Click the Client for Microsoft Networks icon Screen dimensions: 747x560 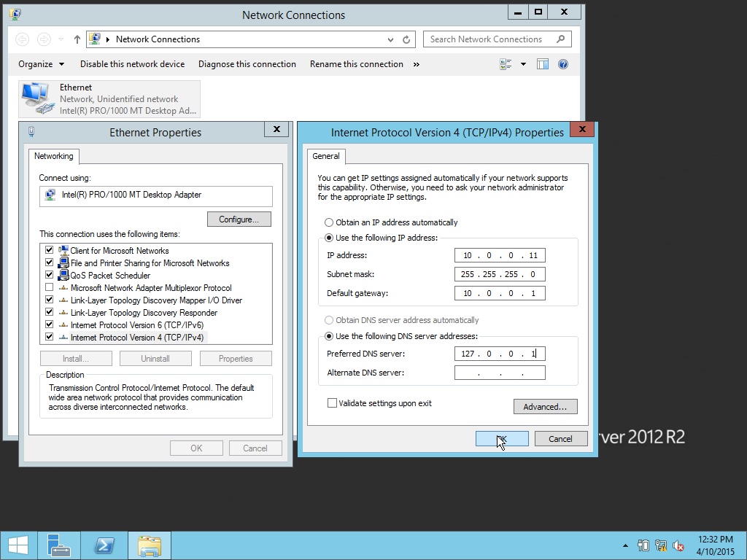[63, 251]
